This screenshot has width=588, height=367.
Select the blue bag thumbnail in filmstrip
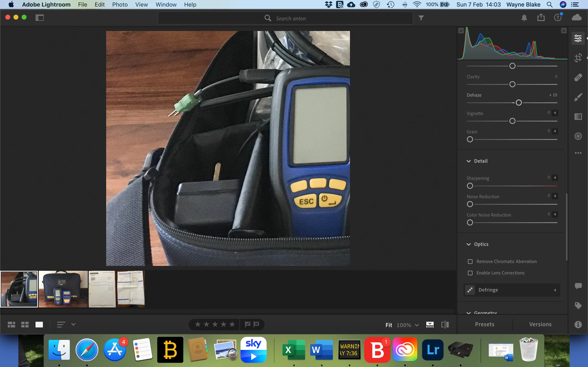tap(63, 289)
